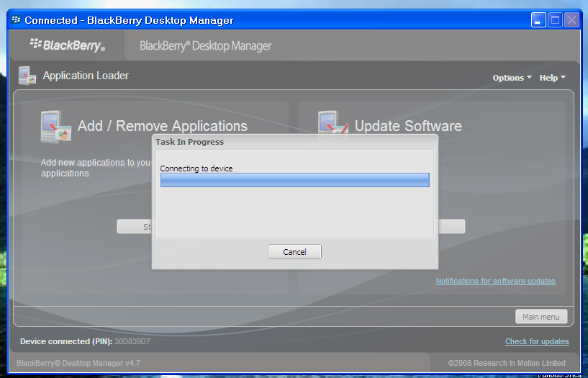Click the BlackBerry Desktop Manager header tab
588x378 pixels.
pos(206,46)
